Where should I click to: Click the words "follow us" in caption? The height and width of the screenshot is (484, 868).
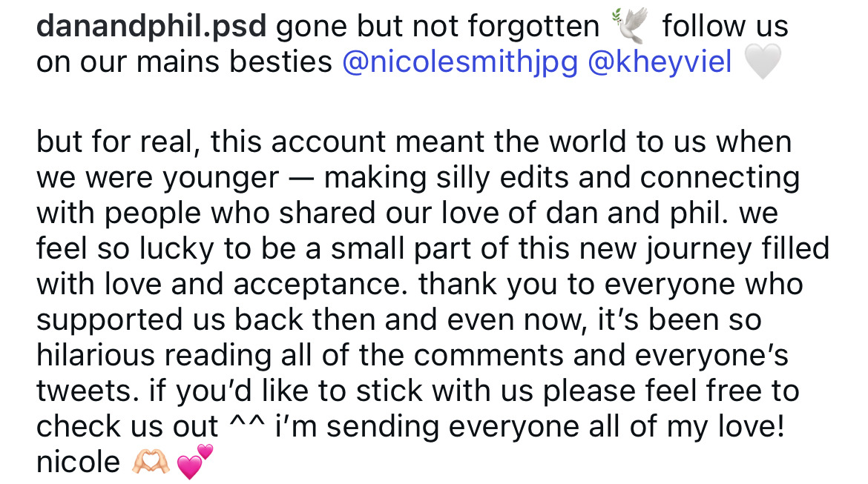coord(725,27)
